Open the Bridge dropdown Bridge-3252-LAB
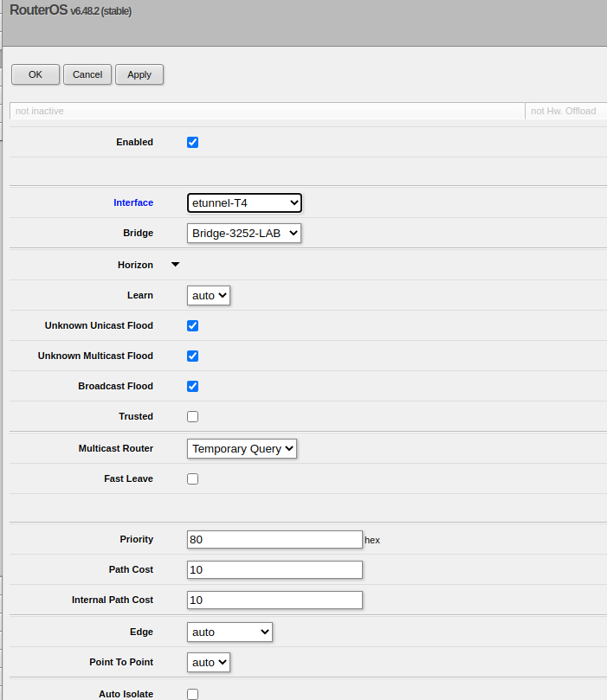The width and height of the screenshot is (607, 700). pyautogui.click(x=244, y=233)
